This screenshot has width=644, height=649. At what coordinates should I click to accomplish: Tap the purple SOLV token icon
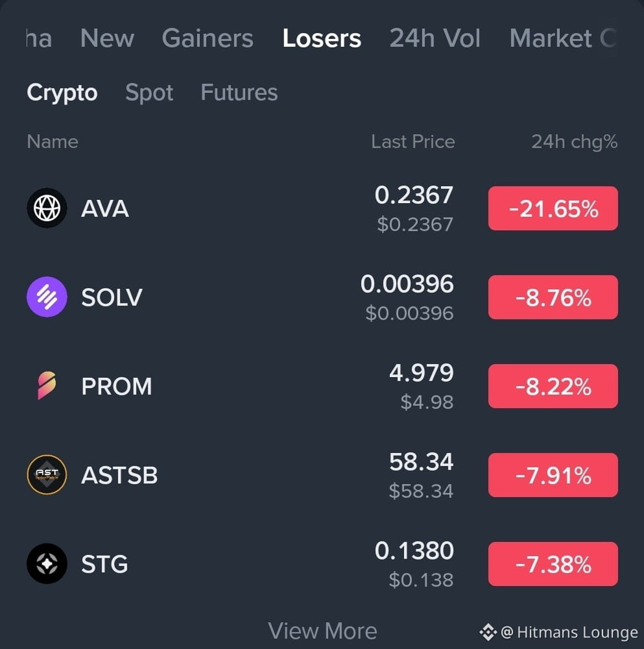pyautogui.click(x=47, y=297)
